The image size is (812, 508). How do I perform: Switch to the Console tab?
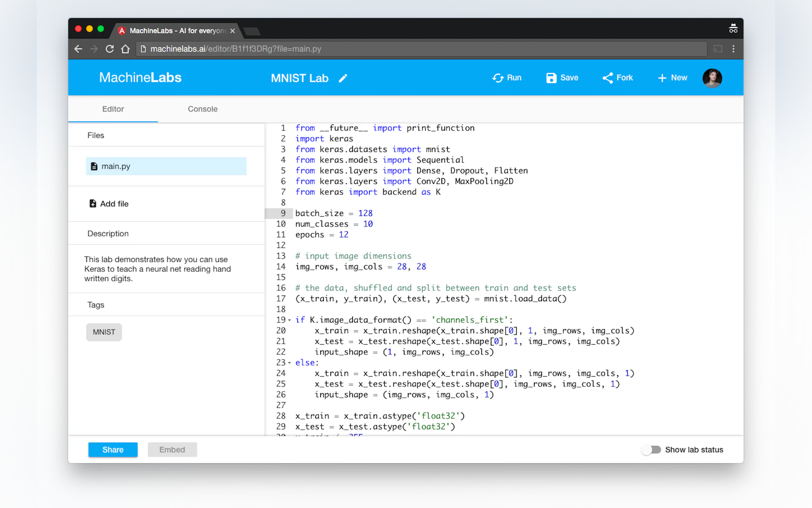pyautogui.click(x=202, y=109)
